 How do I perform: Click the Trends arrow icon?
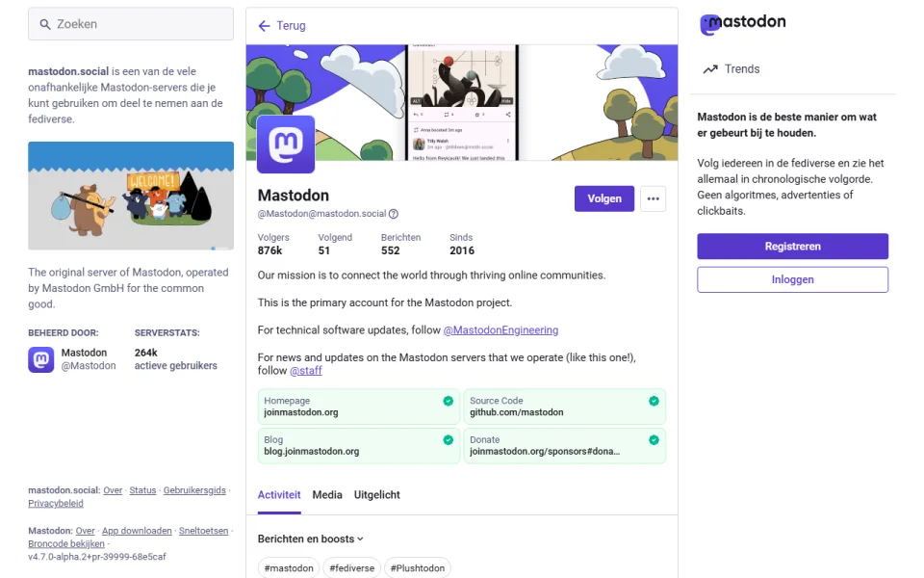[710, 69]
